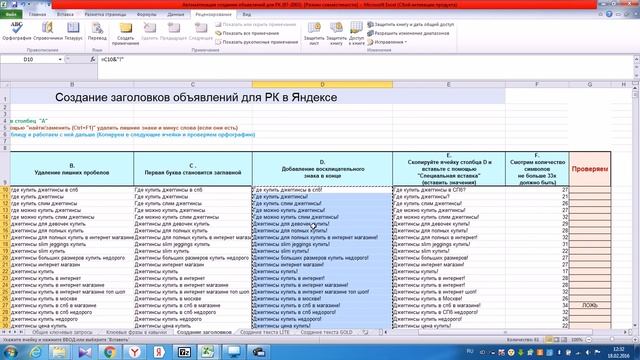Open the Справочники research tool
This screenshot has height=360, width=640.
pyautogui.click(x=48, y=31)
